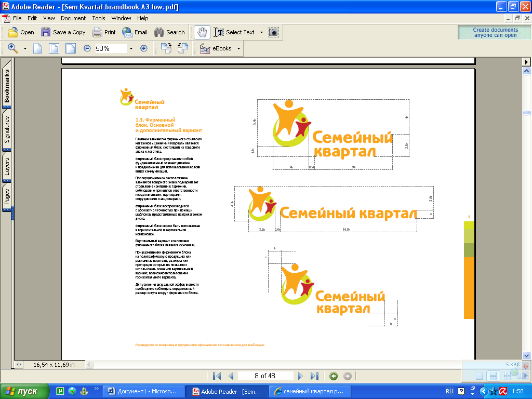Expand the eBooks dropdown arrow

point(238,48)
